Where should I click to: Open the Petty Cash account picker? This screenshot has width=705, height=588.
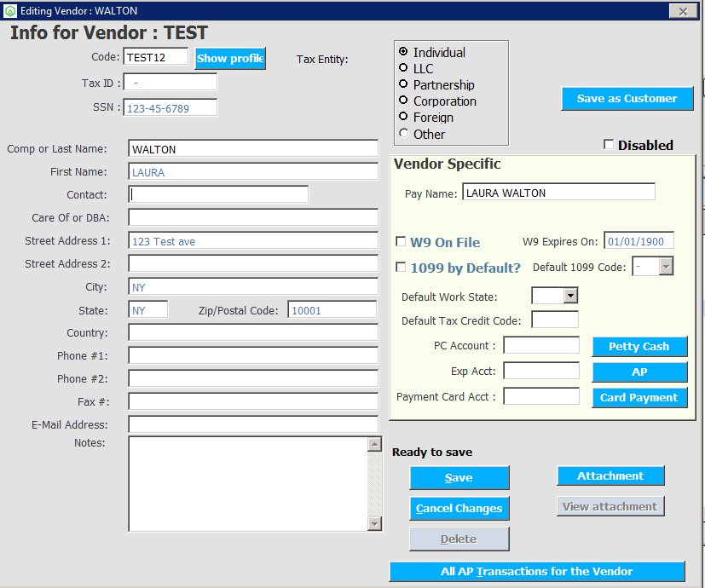(x=639, y=347)
